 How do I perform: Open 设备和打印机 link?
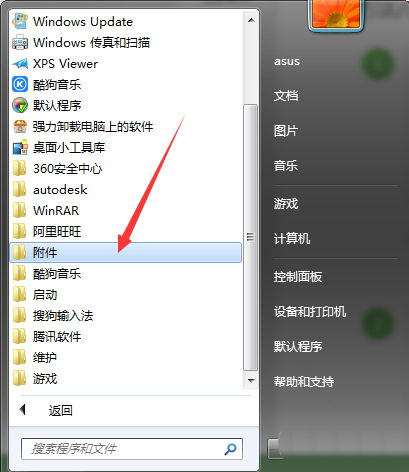coord(310,312)
